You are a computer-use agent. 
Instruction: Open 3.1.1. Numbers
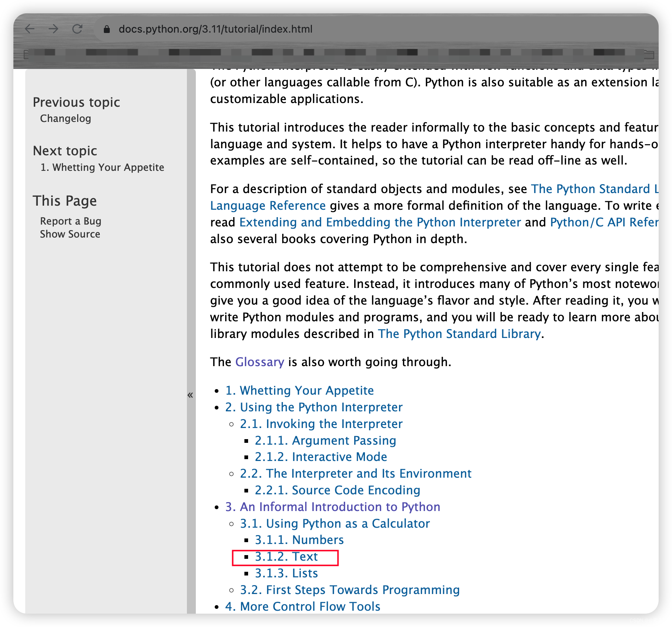(x=299, y=540)
